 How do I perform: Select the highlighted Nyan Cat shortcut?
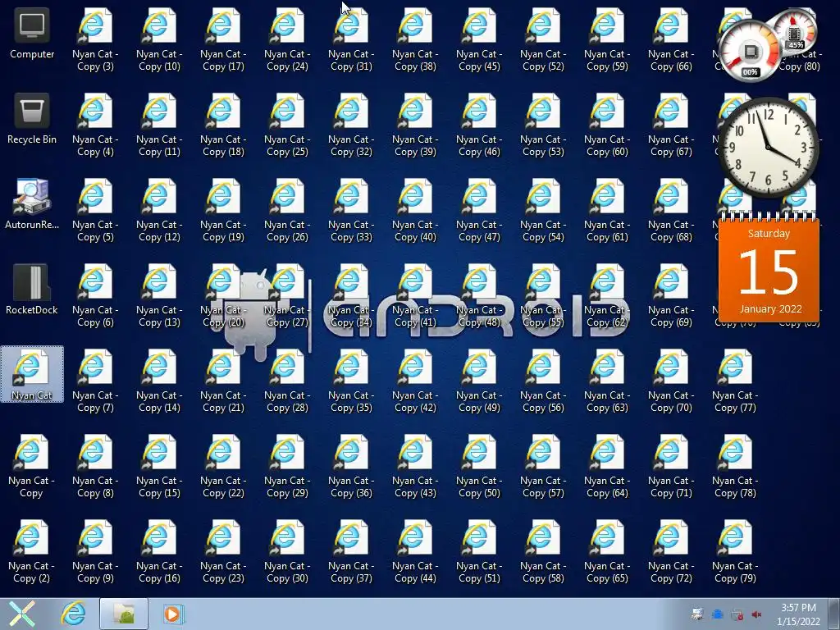pyautogui.click(x=32, y=374)
